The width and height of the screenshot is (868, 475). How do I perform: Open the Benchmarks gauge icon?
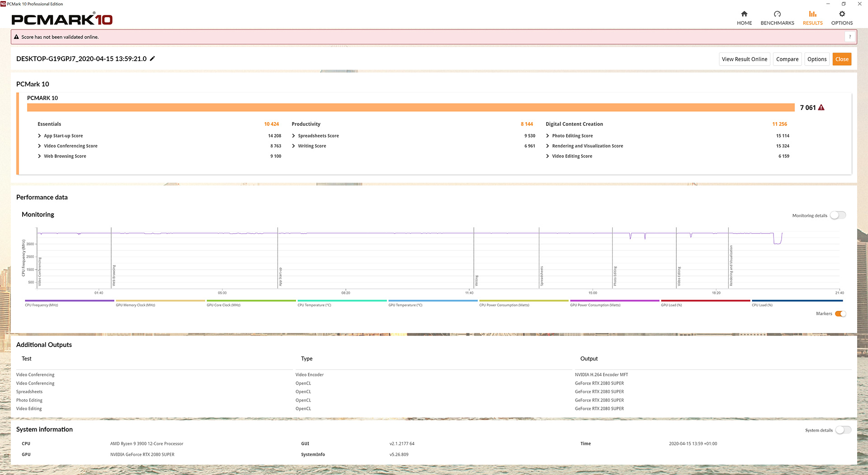click(x=777, y=14)
